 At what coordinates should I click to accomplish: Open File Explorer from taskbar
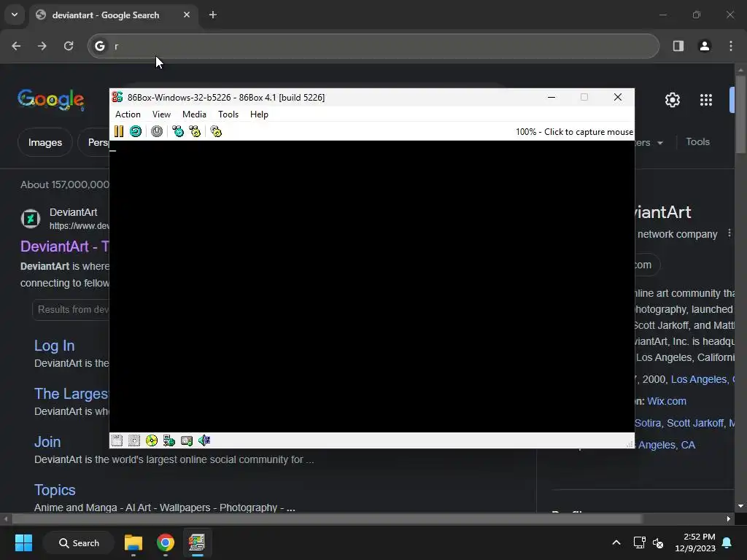133,542
